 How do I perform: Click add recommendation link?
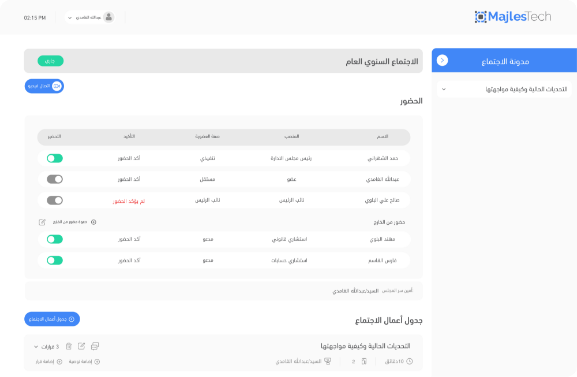click(x=84, y=362)
